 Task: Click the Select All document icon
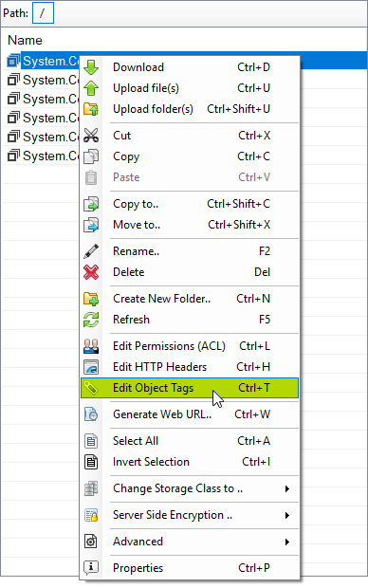(91, 441)
